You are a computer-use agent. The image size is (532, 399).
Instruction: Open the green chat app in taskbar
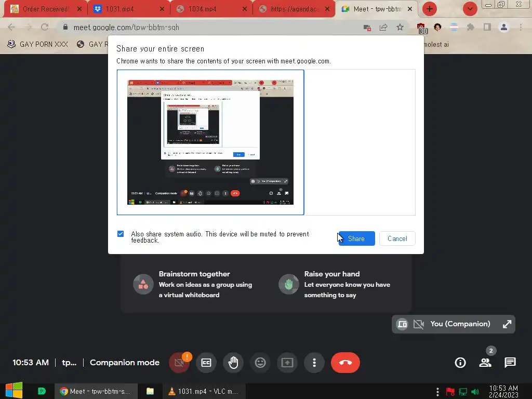click(42, 391)
